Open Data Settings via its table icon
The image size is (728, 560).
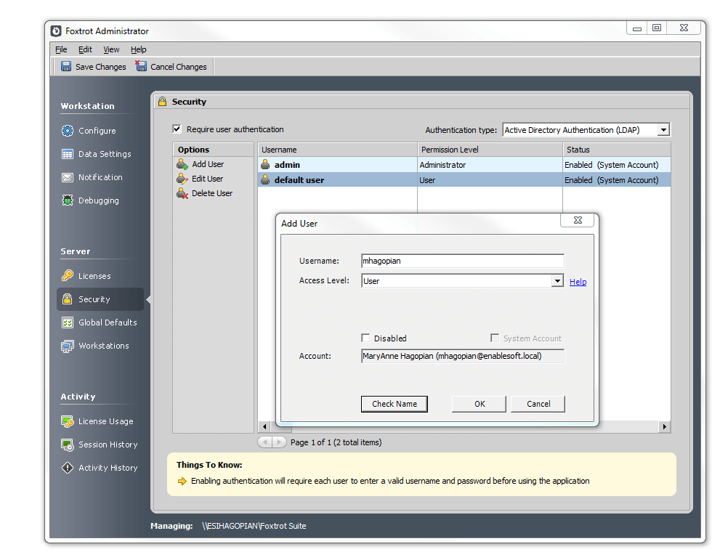pos(68,154)
